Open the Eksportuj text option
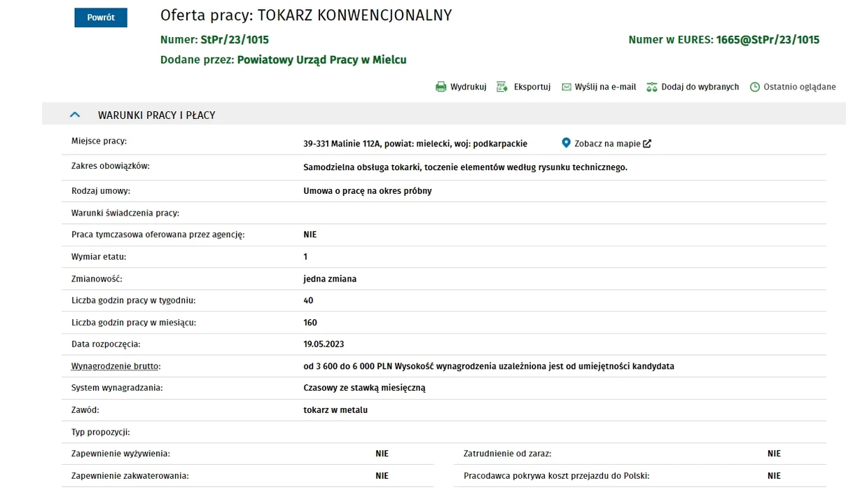867x504 pixels. point(532,87)
